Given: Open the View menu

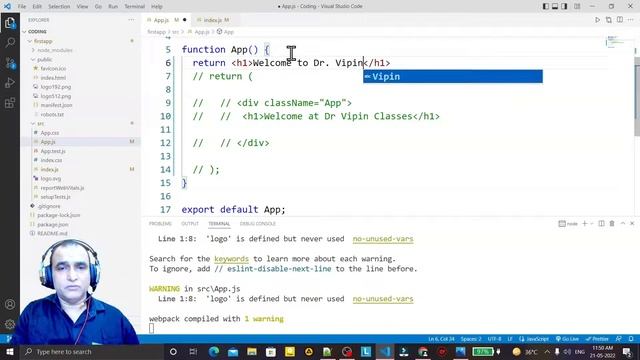Looking at the screenshot, I should pos(82,7).
